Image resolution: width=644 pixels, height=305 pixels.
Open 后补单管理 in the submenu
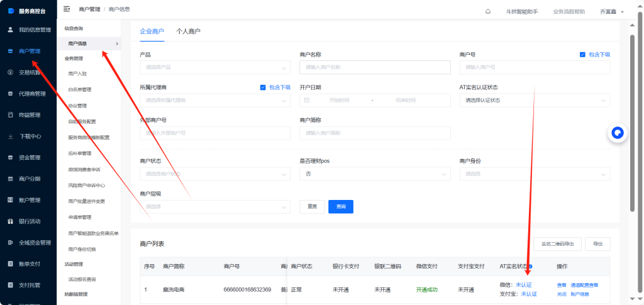tap(80, 153)
